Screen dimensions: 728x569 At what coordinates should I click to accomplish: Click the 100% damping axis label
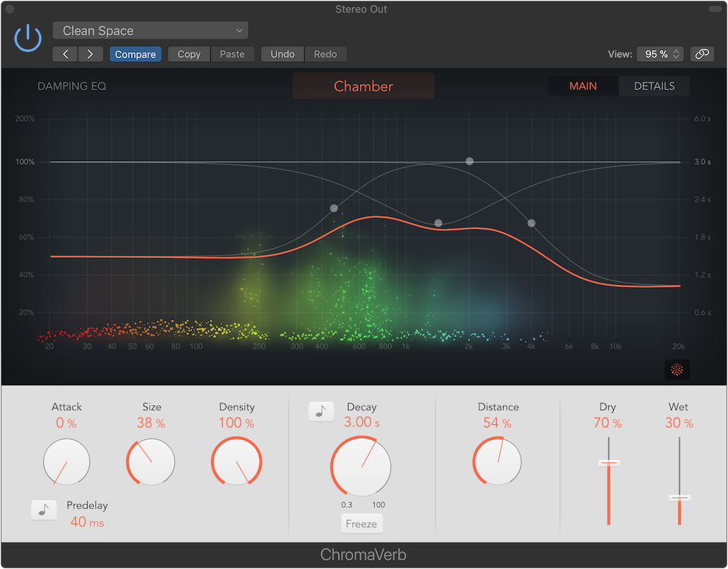pyautogui.click(x=25, y=162)
